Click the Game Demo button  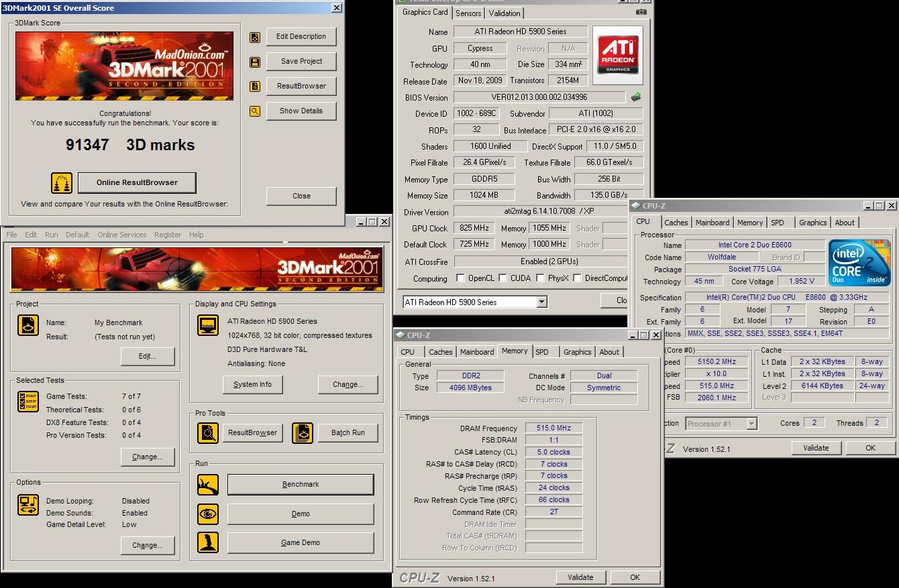click(301, 542)
